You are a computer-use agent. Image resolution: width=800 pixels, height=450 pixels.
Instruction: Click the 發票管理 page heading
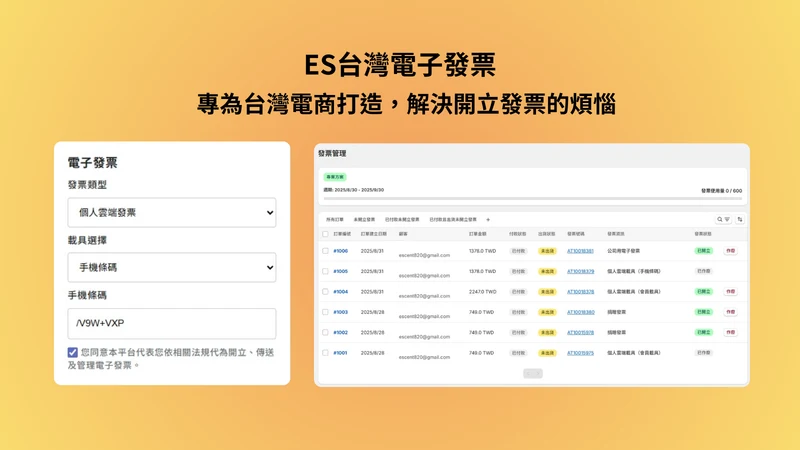(332, 154)
